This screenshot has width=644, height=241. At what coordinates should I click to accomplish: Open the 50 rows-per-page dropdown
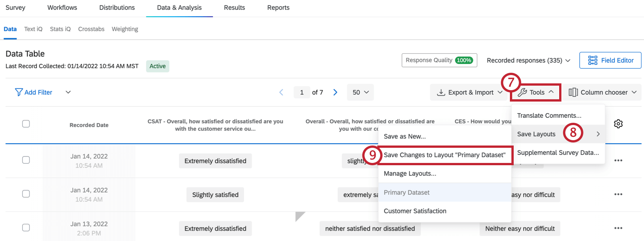[x=360, y=92]
